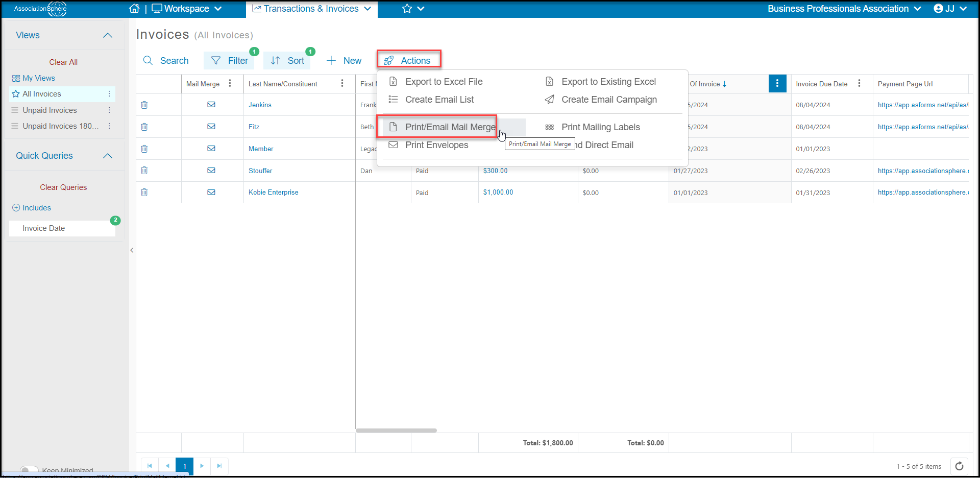The image size is (980, 478).
Task: Click mail merge envelope for Stouffer
Action: (x=211, y=171)
